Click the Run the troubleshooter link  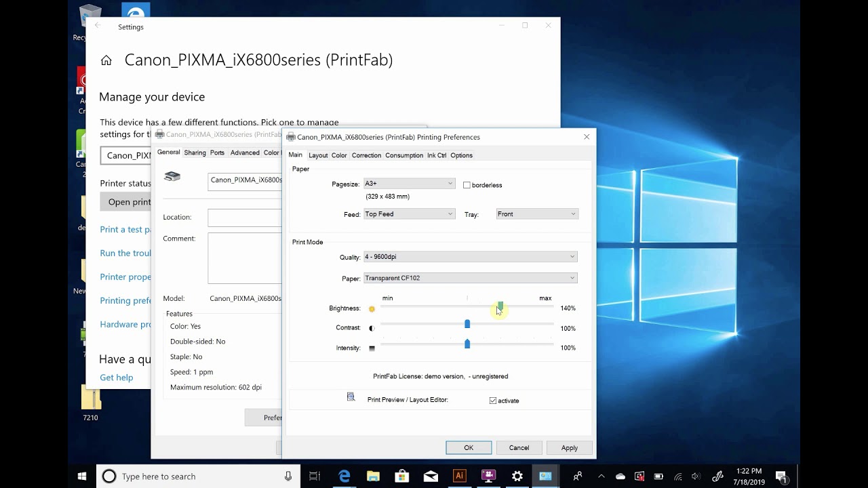125,253
